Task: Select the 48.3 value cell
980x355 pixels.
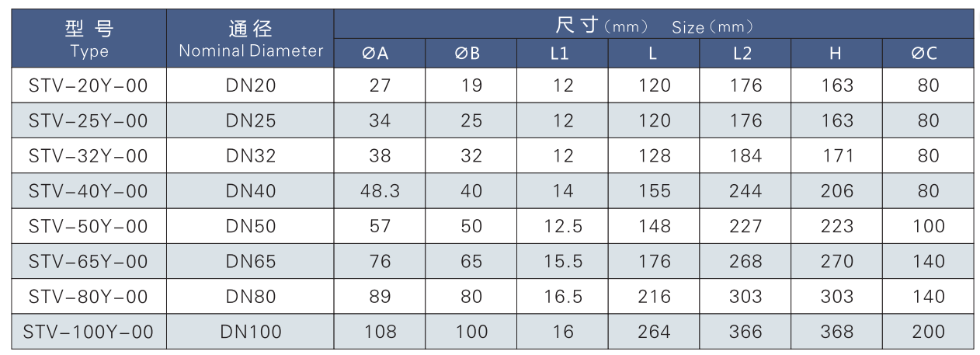Action: coord(380,191)
